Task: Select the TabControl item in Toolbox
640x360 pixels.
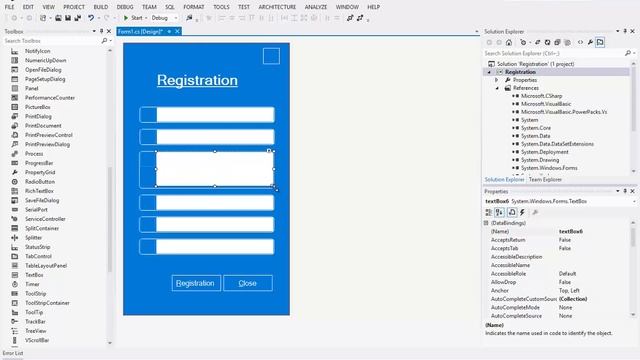Action: (38, 256)
